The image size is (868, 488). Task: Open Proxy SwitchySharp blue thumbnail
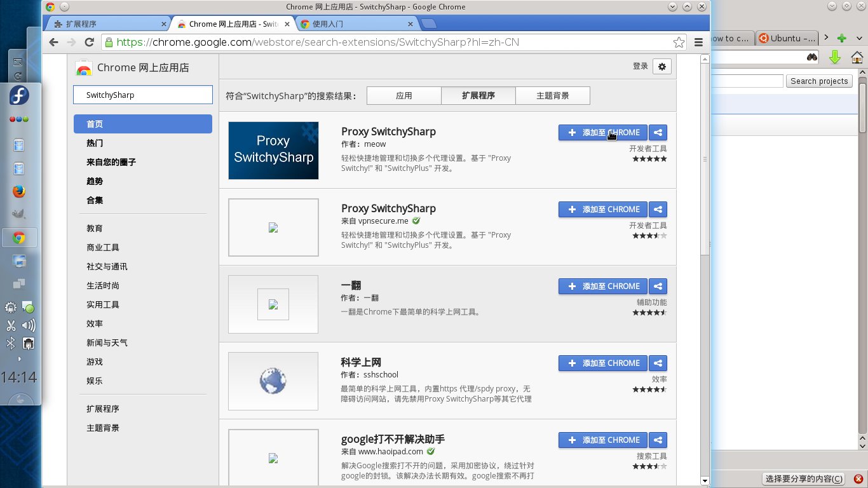click(x=273, y=151)
